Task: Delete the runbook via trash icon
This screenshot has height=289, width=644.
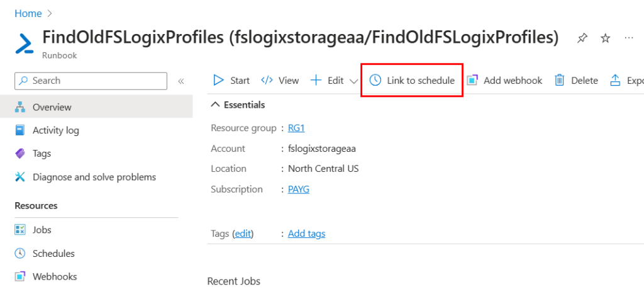Action: click(559, 81)
